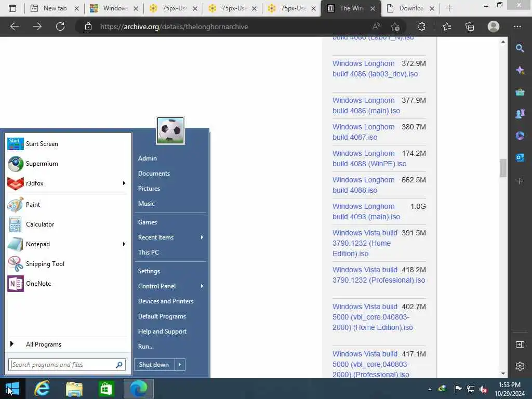The height and width of the screenshot is (399, 532).
Task: Click the Shut down button
Action: click(154, 365)
